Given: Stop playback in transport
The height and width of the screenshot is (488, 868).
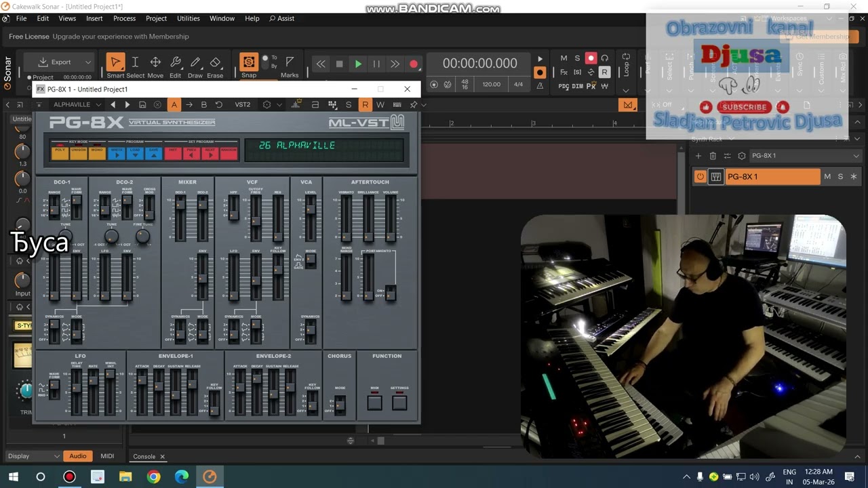Looking at the screenshot, I should [340, 64].
